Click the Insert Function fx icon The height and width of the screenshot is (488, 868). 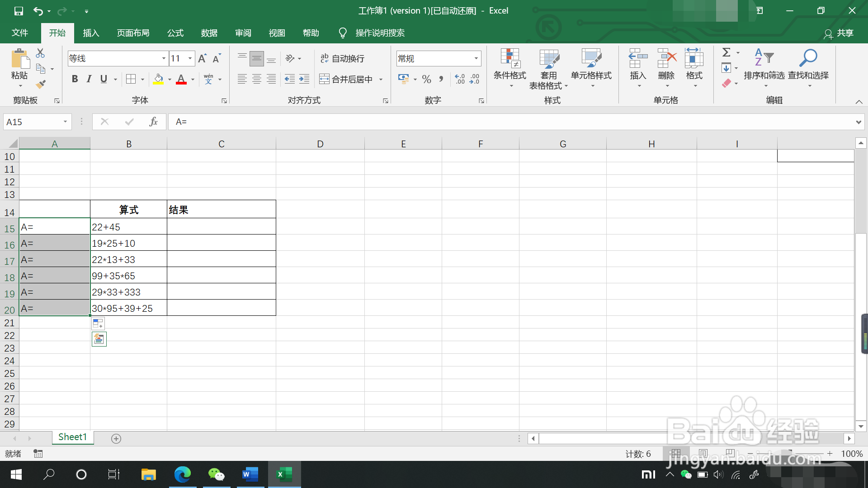(153, 122)
